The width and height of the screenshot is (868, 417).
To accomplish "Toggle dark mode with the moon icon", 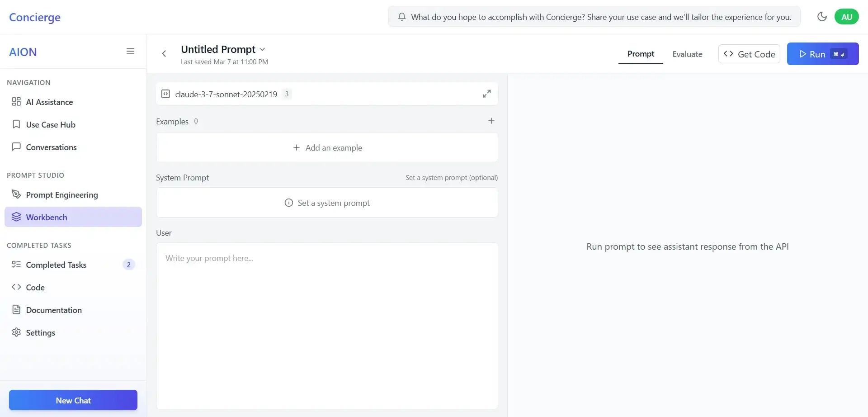I will (x=822, y=16).
